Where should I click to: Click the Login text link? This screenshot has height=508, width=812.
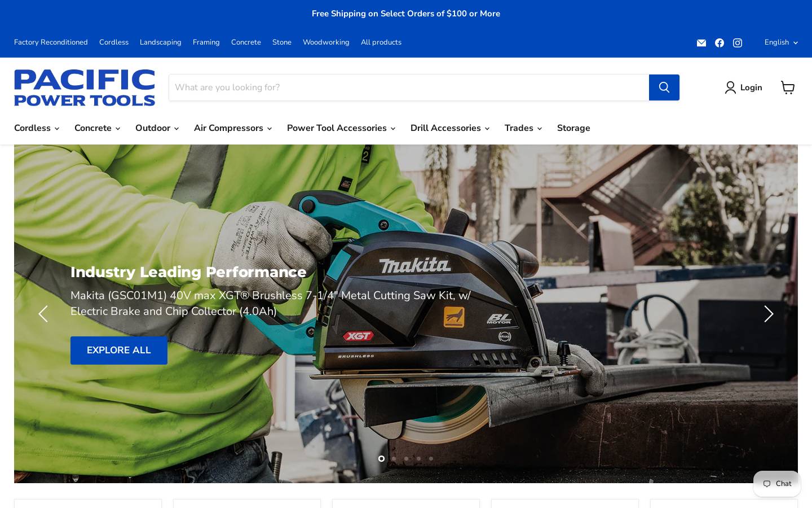coord(751,87)
